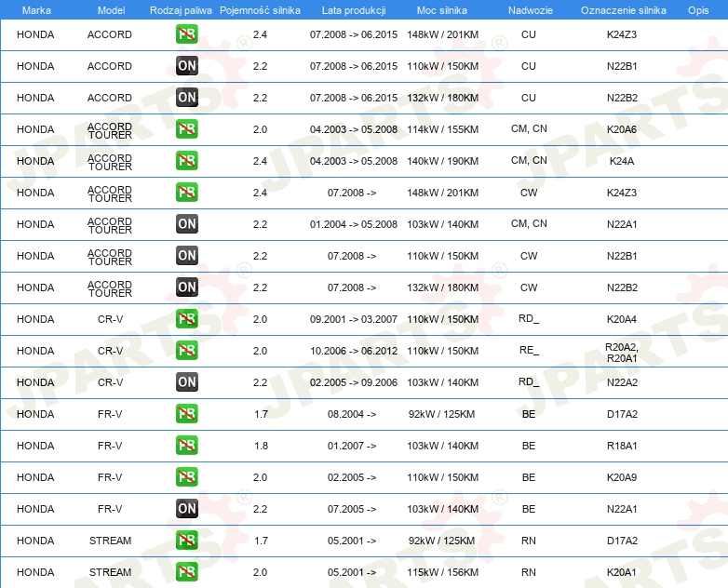Click the production dates 09.2001 -> 03.2007
The height and width of the screenshot is (588, 728).
point(354,319)
